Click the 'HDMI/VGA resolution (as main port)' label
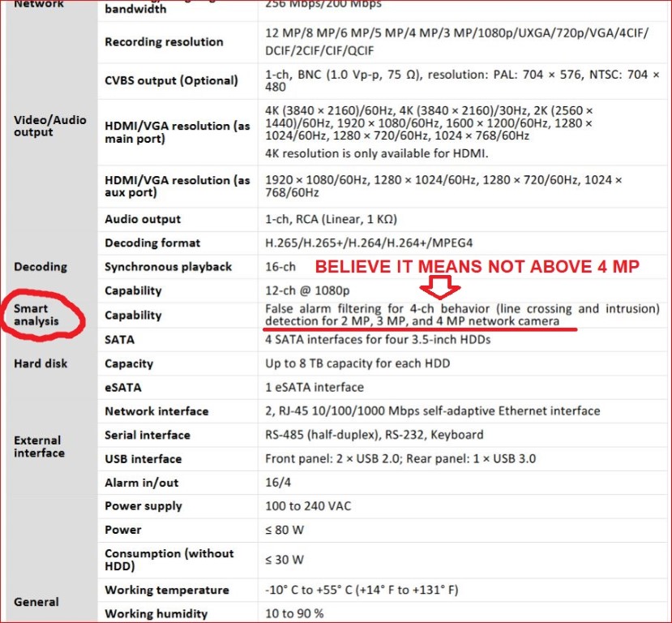 point(178,132)
